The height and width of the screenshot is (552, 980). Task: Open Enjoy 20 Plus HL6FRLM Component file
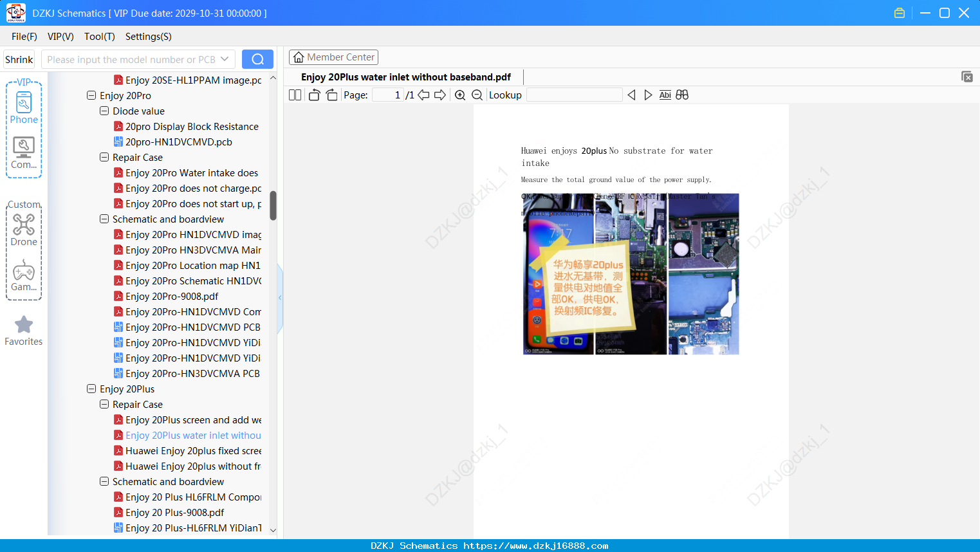tap(187, 497)
